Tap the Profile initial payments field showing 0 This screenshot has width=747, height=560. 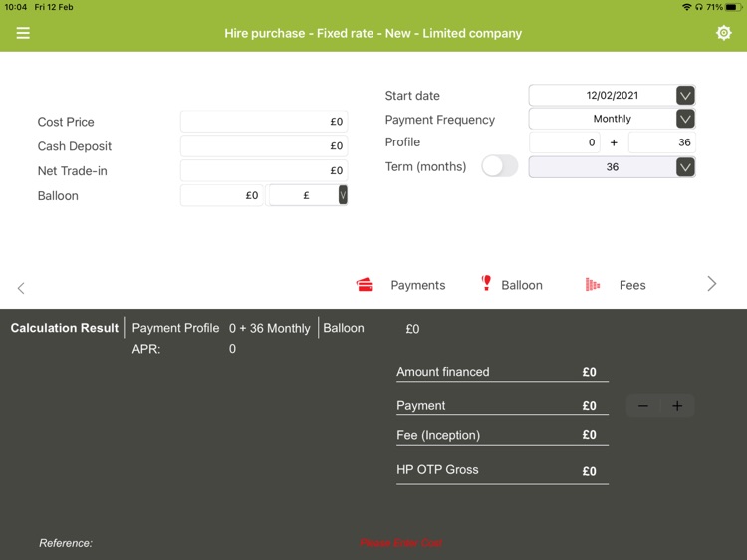coord(565,142)
